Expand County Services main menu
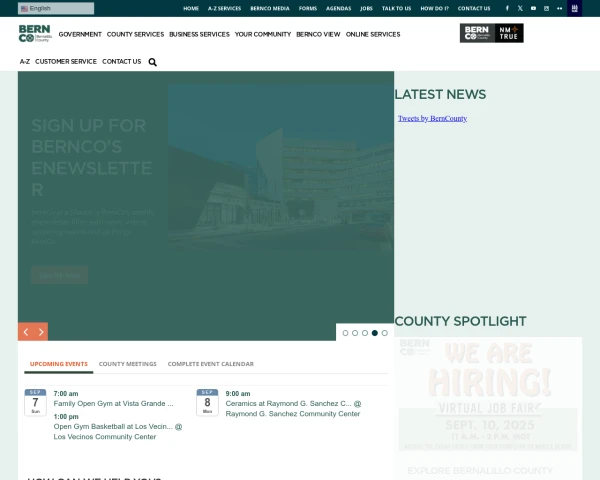 [x=135, y=34]
